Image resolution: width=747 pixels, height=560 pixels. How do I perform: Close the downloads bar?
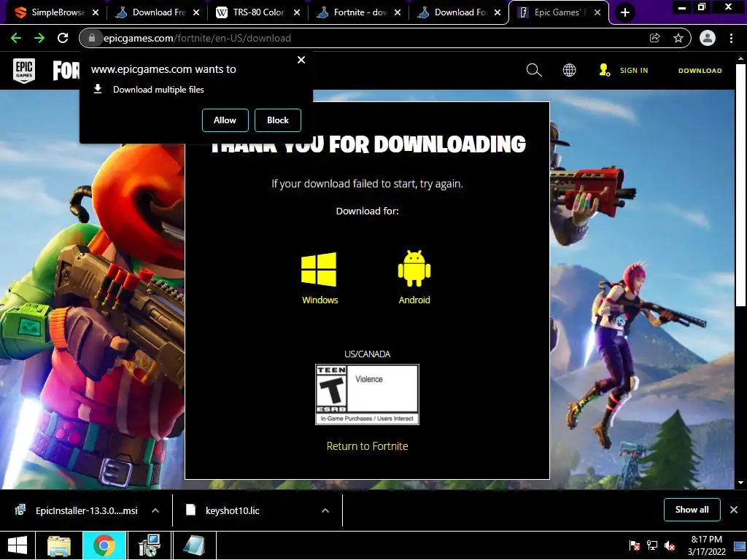pyautogui.click(x=734, y=510)
